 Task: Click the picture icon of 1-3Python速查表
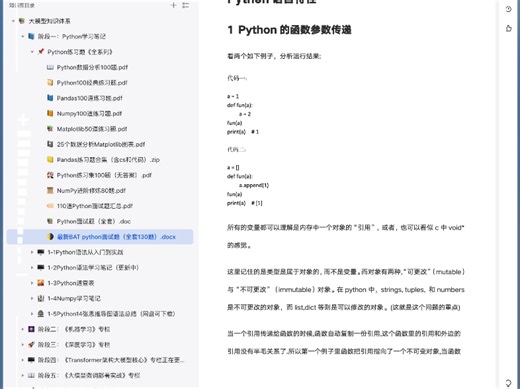pos(41,283)
